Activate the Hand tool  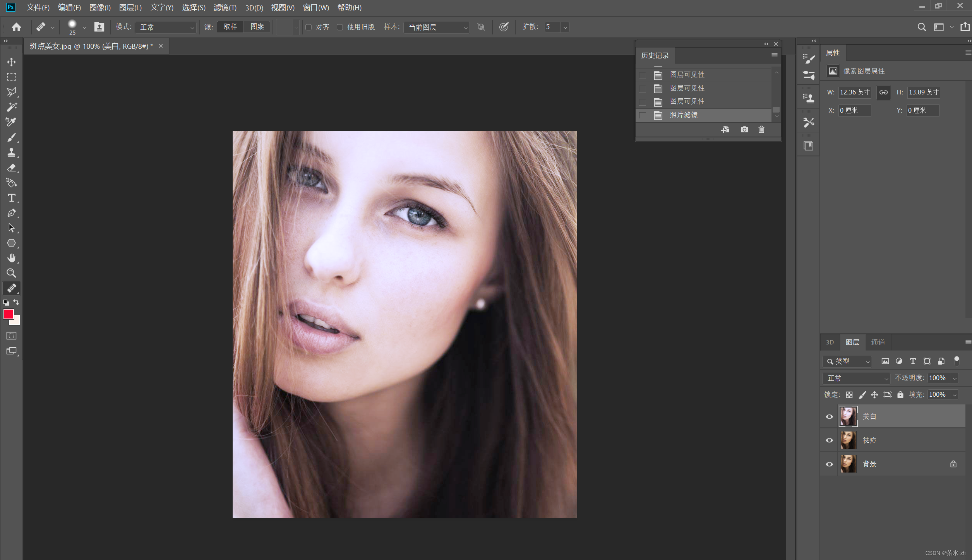[x=11, y=258]
